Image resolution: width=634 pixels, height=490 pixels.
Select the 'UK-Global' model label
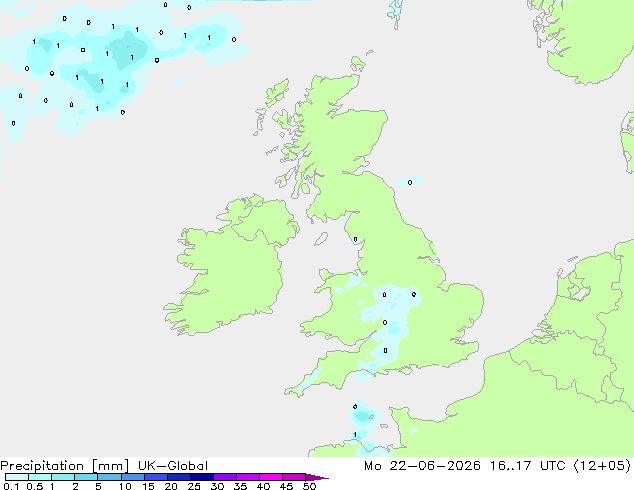click(173, 466)
